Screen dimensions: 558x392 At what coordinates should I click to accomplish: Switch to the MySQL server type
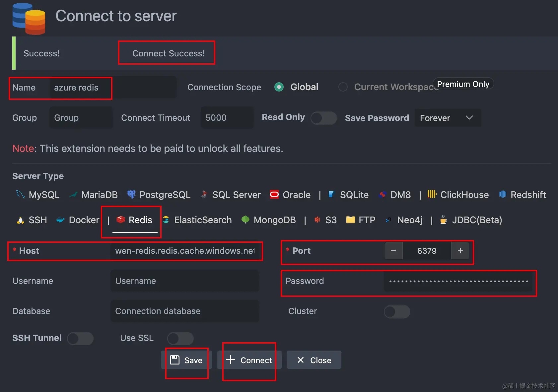[38, 195]
